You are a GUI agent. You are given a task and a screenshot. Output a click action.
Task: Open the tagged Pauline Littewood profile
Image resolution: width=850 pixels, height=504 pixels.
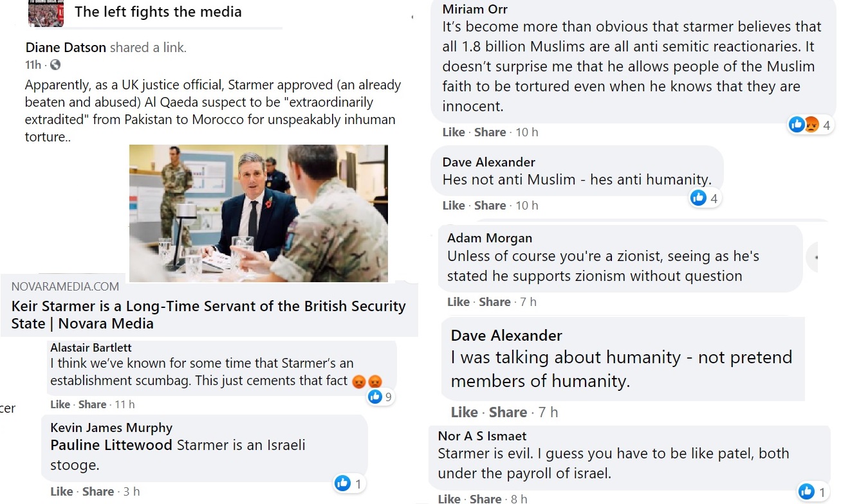coord(111,445)
